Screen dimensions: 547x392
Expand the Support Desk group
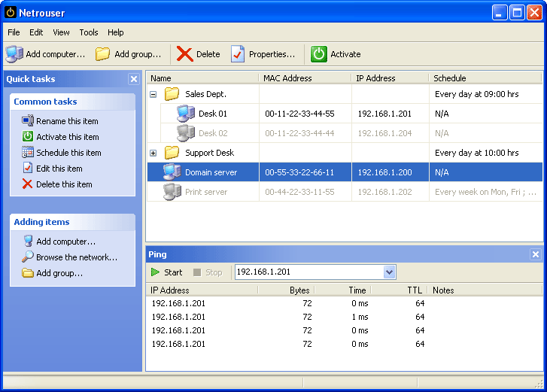(x=153, y=153)
